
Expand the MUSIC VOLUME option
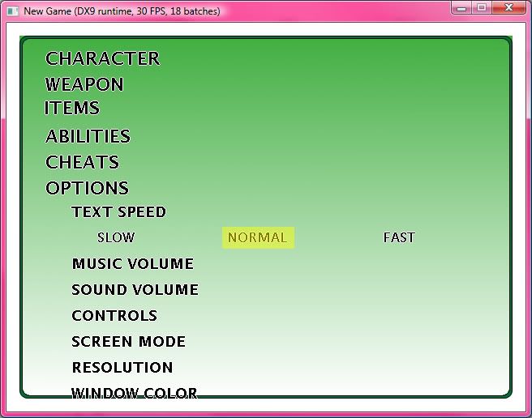133,264
